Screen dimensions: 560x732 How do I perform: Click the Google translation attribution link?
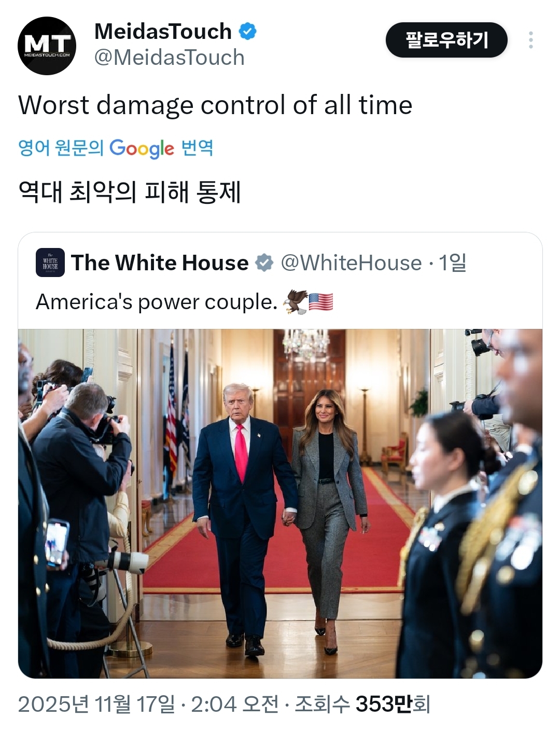116,148
